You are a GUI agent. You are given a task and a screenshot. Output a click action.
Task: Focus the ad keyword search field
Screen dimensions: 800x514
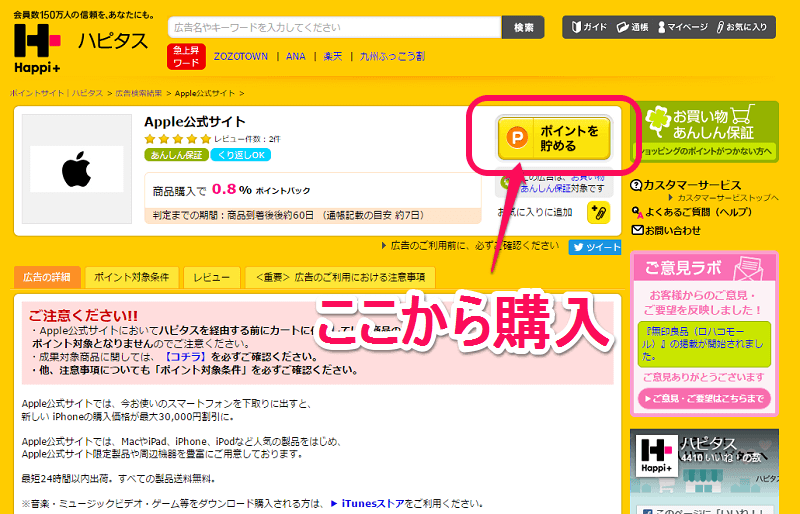tap(335, 28)
